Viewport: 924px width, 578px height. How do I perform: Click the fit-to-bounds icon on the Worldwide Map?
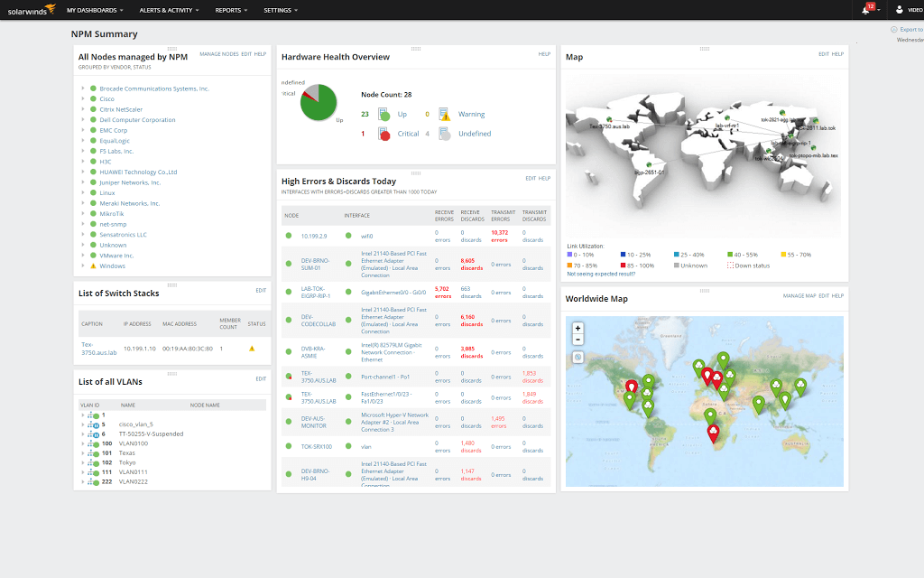577,357
